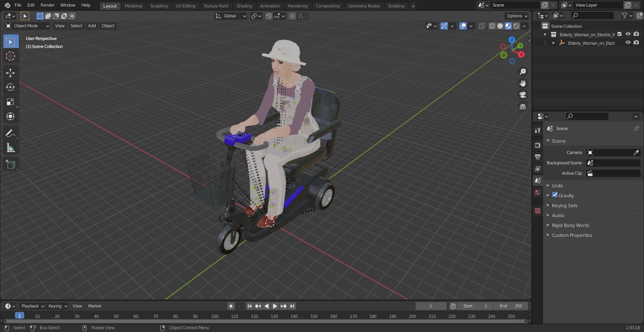Choose the Move tool
The width and height of the screenshot is (644, 332).
[x=10, y=73]
